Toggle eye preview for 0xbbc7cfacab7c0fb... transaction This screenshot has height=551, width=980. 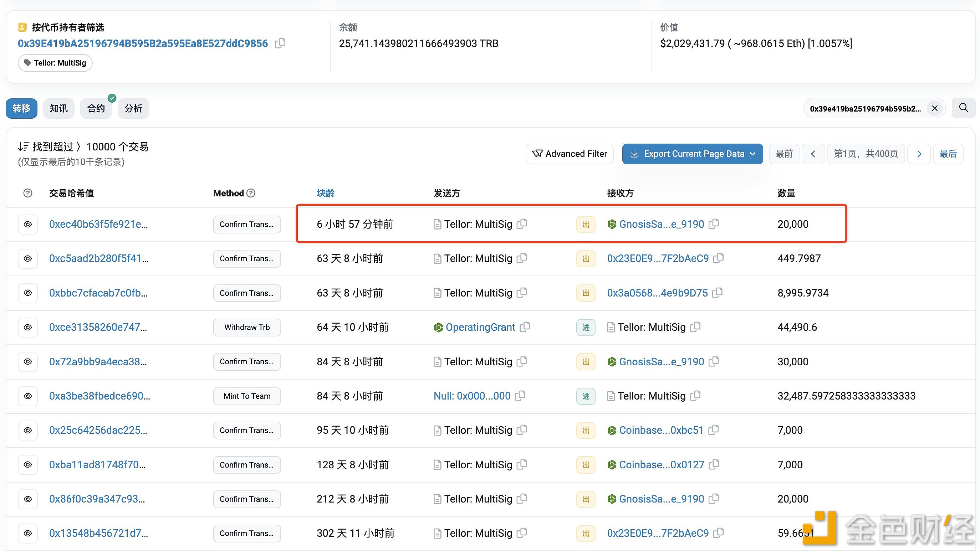click(x=28, y=293)
